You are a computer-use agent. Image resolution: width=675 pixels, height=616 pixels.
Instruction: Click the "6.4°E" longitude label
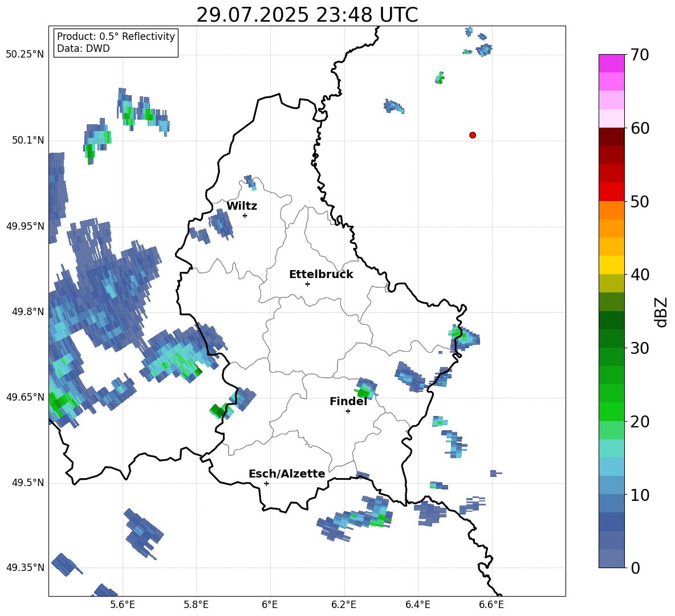pyautogui.click(x=417, y=605)
